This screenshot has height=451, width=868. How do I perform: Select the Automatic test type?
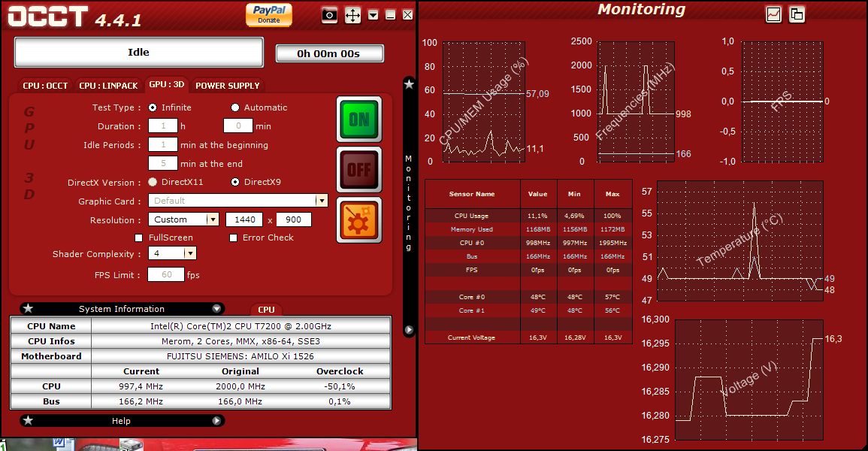[235, 107]
